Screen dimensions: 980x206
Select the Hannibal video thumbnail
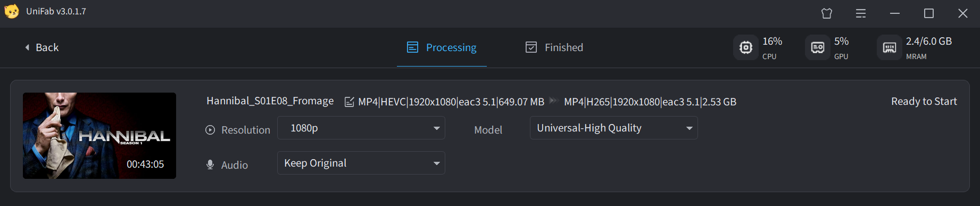tap(99, 136)
